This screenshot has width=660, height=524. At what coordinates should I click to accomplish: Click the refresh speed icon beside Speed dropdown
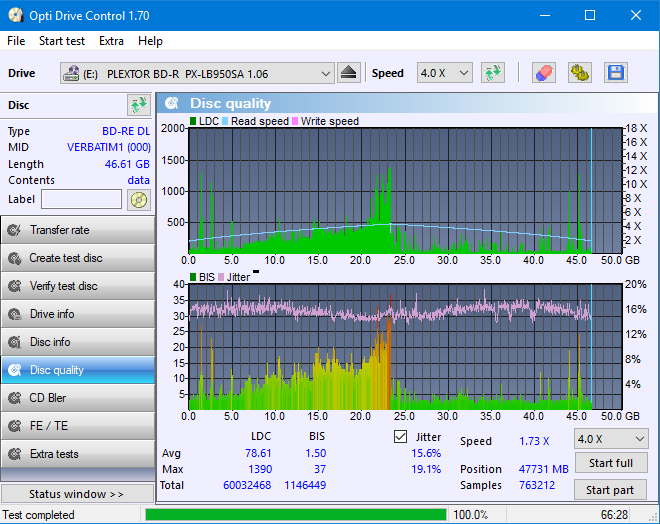(493, 73)
